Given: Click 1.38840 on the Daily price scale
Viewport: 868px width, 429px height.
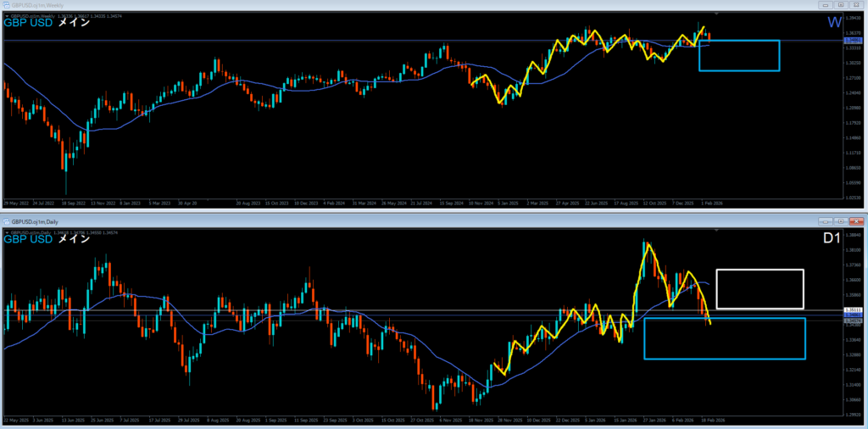Looking at the screenshot, I should (x=851, y=235).
